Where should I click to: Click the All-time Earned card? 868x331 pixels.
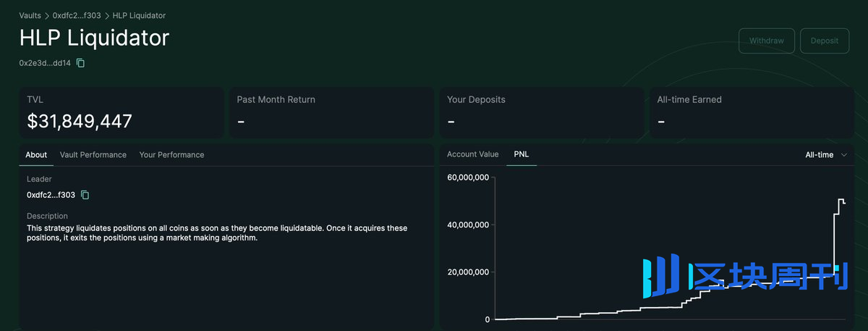click(751, 113)
